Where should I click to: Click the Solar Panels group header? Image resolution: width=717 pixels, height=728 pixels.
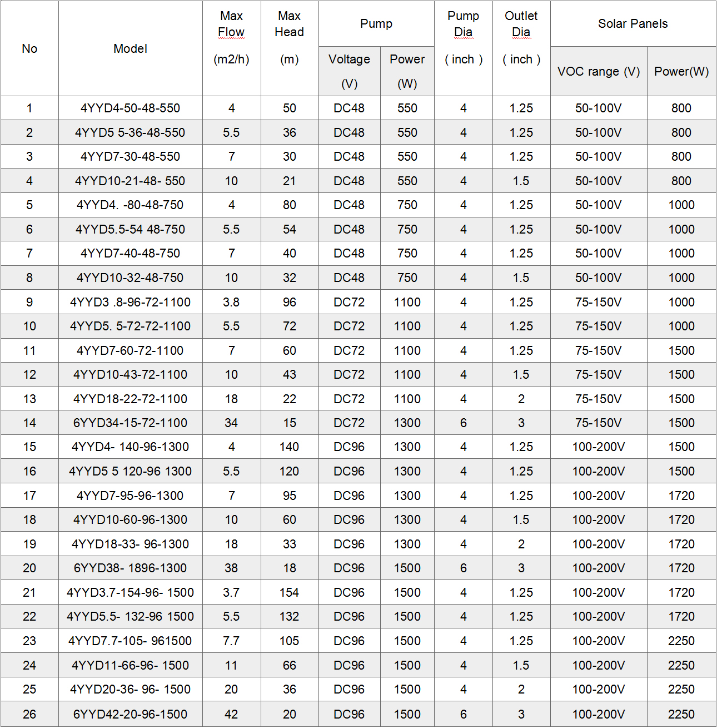[x=633, y=23]
